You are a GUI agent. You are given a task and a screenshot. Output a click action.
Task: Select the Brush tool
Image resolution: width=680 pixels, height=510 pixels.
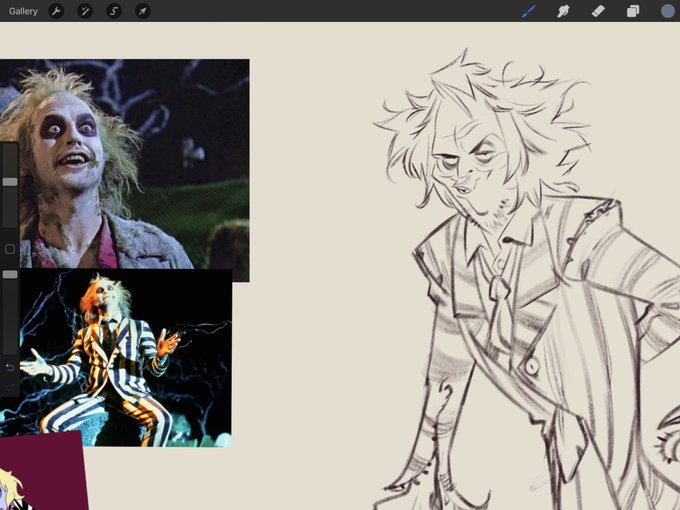[x=529, y=11]
